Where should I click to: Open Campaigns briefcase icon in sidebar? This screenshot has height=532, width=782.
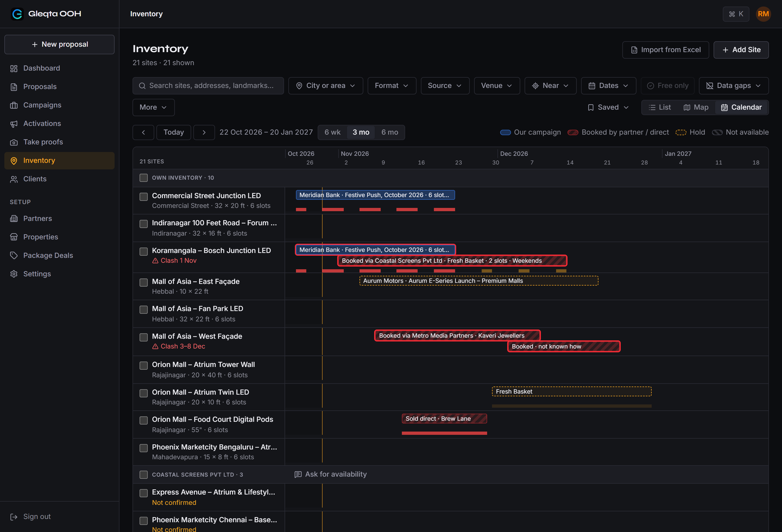pyautogui.click(x=14, y=105)
